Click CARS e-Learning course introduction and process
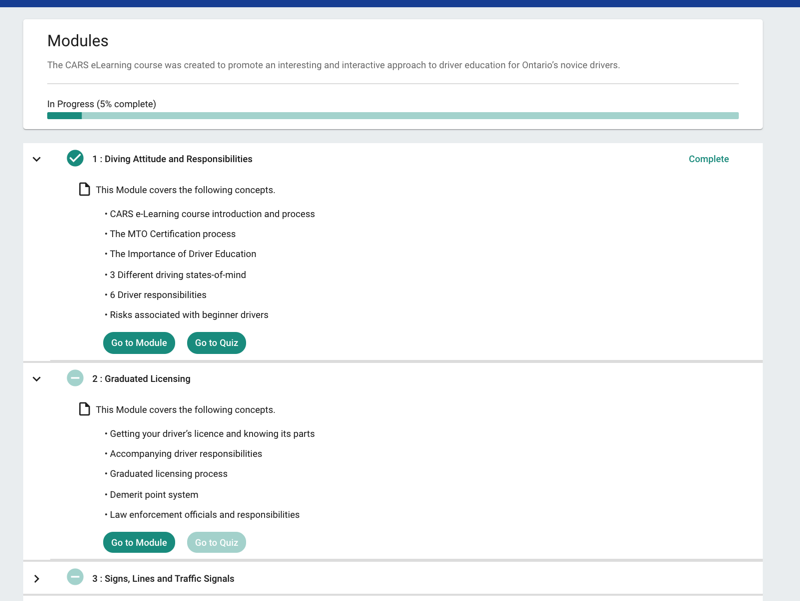 [x=212, y=214]
